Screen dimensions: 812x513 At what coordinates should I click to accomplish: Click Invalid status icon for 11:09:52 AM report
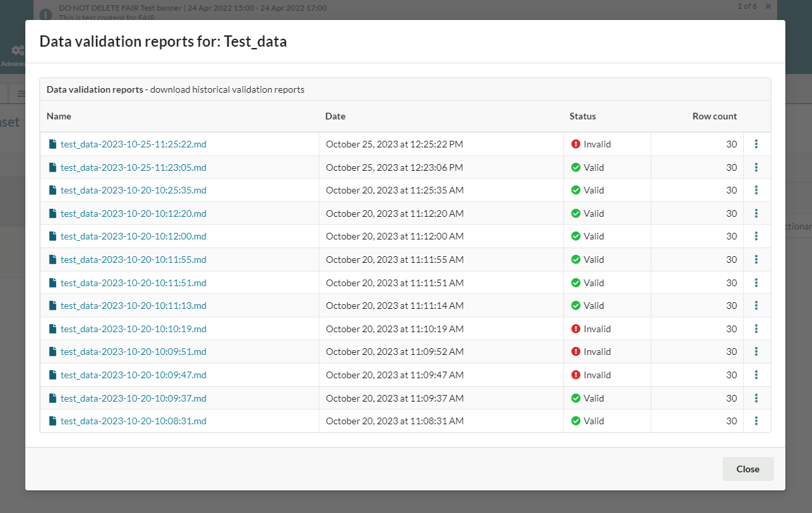(576, 352)
